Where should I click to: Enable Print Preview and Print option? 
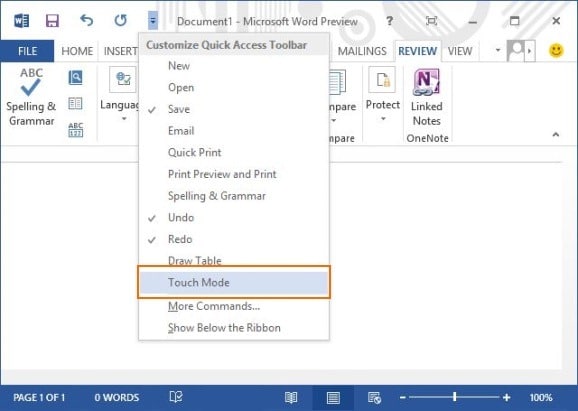(234, 174)
